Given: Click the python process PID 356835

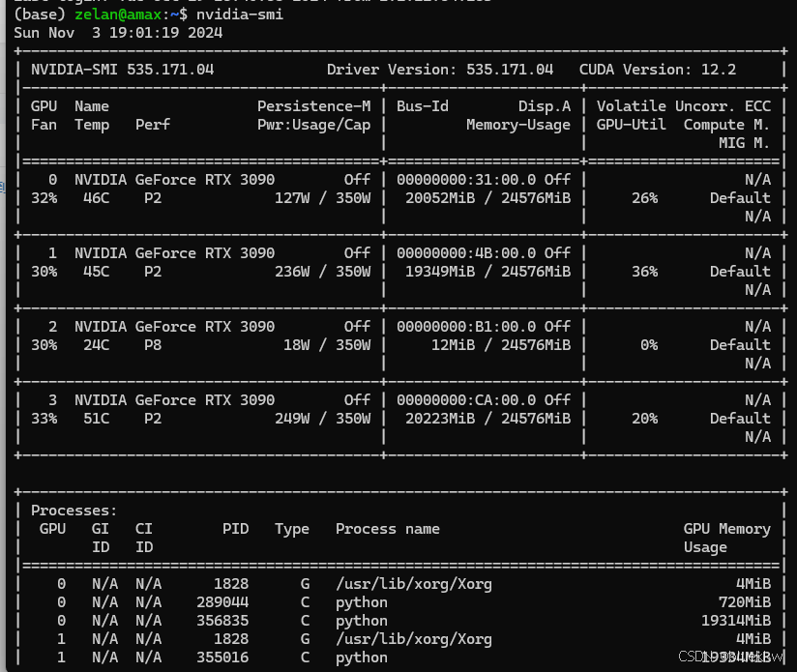Looking at the screenshot, I should [222, 621].
